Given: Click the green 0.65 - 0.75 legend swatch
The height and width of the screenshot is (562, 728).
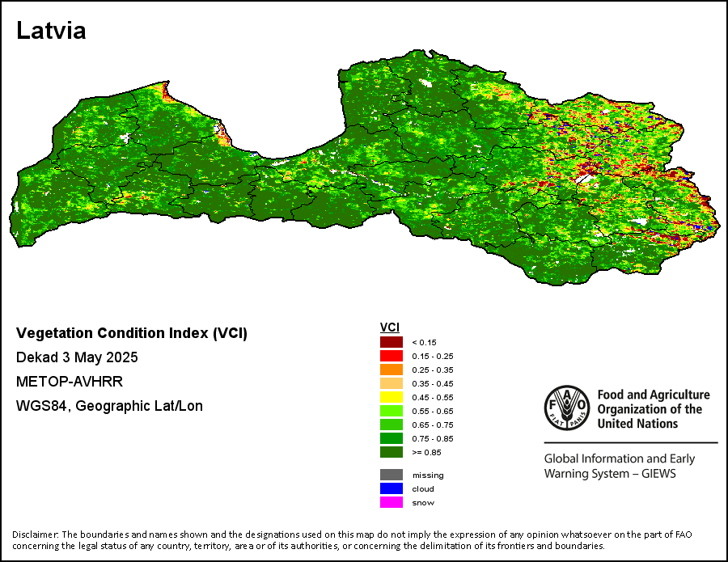Looking at the screenshot, I should 392,425.
